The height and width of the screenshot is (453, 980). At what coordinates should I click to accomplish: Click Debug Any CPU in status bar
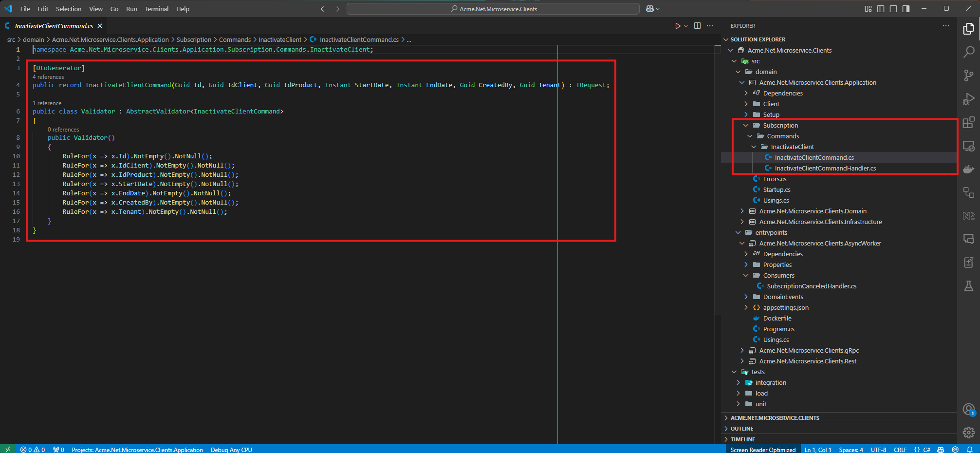[x=231, y=449]
